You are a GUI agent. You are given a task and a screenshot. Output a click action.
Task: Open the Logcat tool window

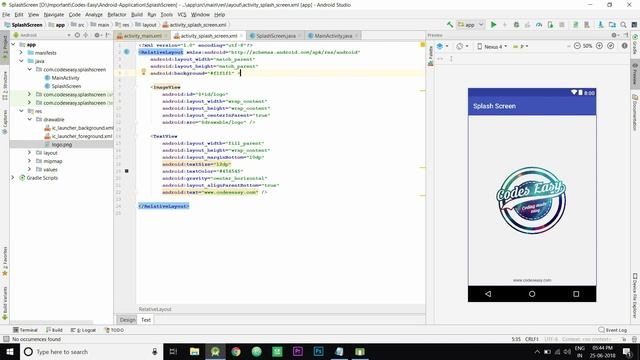click(83, 330)
